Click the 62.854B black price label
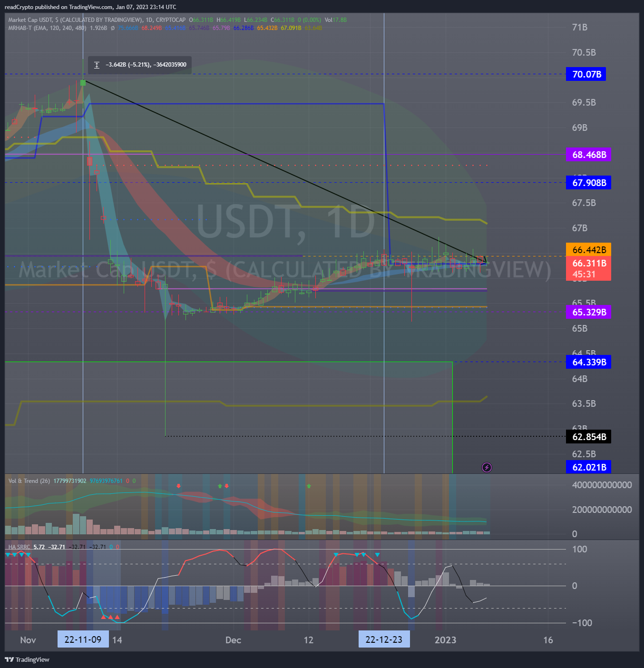 click(x=589, y=437)
